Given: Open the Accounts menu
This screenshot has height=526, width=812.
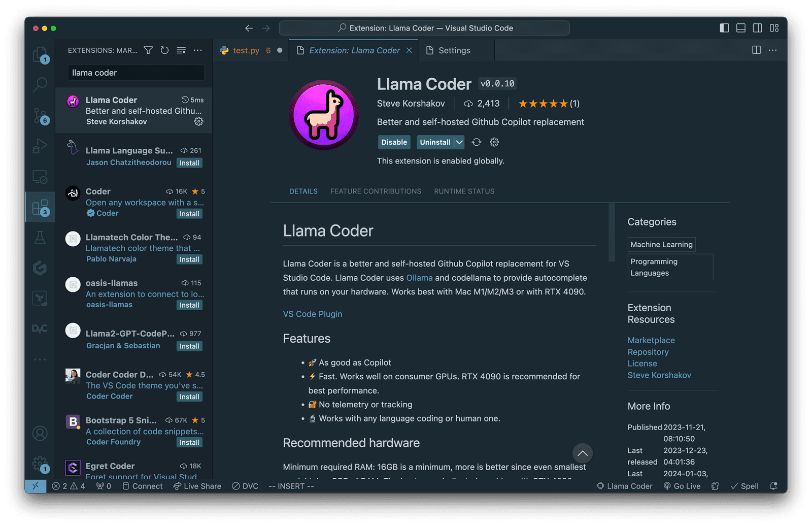Looking at the screenshot, I should tap(40, 433).
